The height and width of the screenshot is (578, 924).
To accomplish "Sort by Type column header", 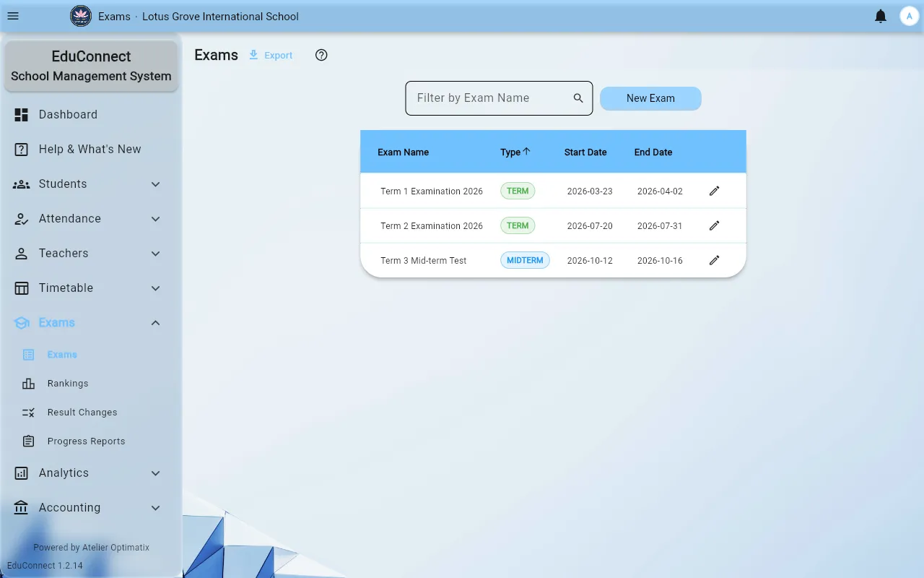I will 515,152.
